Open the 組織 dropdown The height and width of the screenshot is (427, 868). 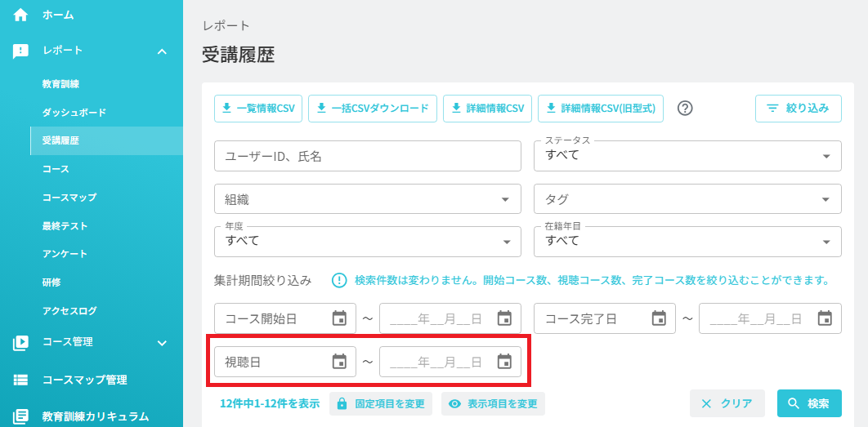point(368,199)
